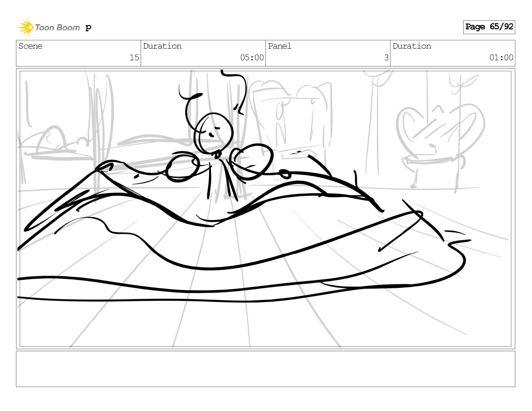Click the 'Panel' header label

coord(280,46)
